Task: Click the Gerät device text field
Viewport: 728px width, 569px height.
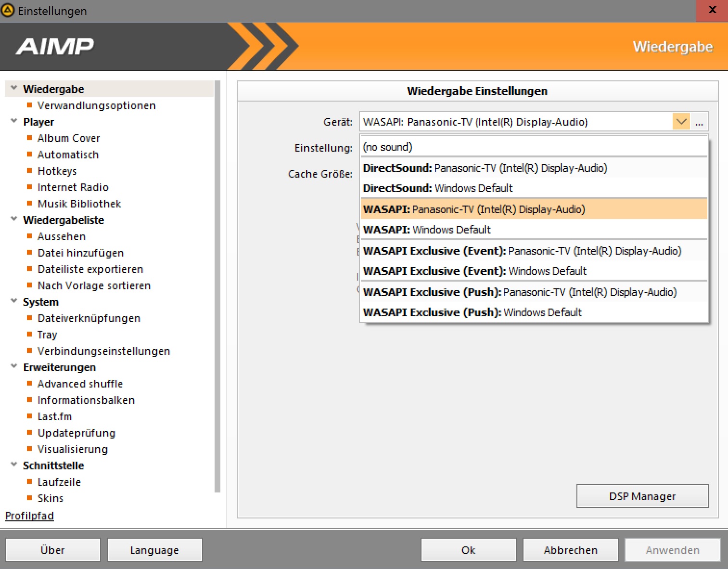Action: point(516,122)
